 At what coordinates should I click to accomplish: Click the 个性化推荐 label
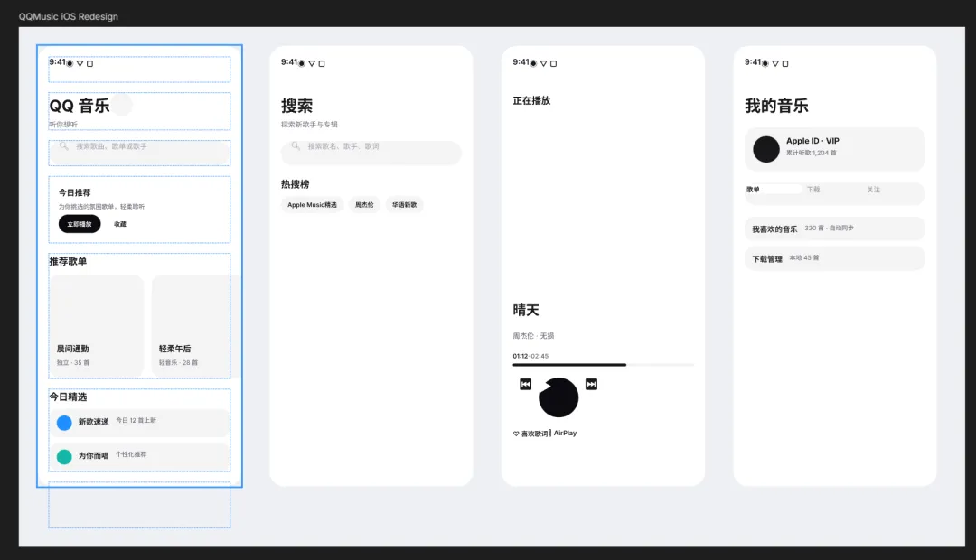click(131, 455)
